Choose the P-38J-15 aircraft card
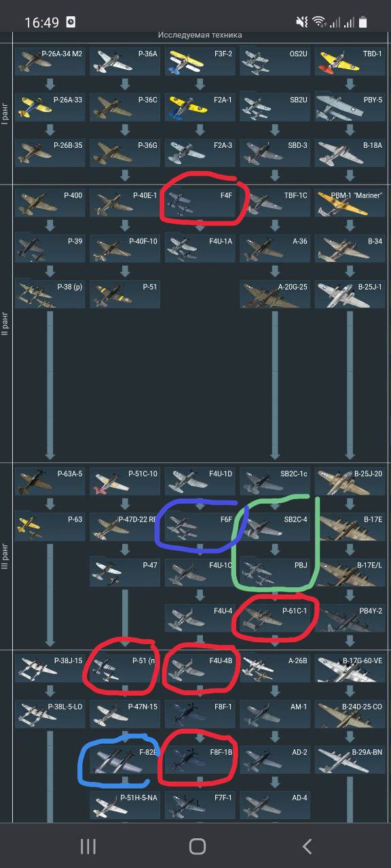Image resolution: width=391 pixels, height=868 pixels. [50, 667]
